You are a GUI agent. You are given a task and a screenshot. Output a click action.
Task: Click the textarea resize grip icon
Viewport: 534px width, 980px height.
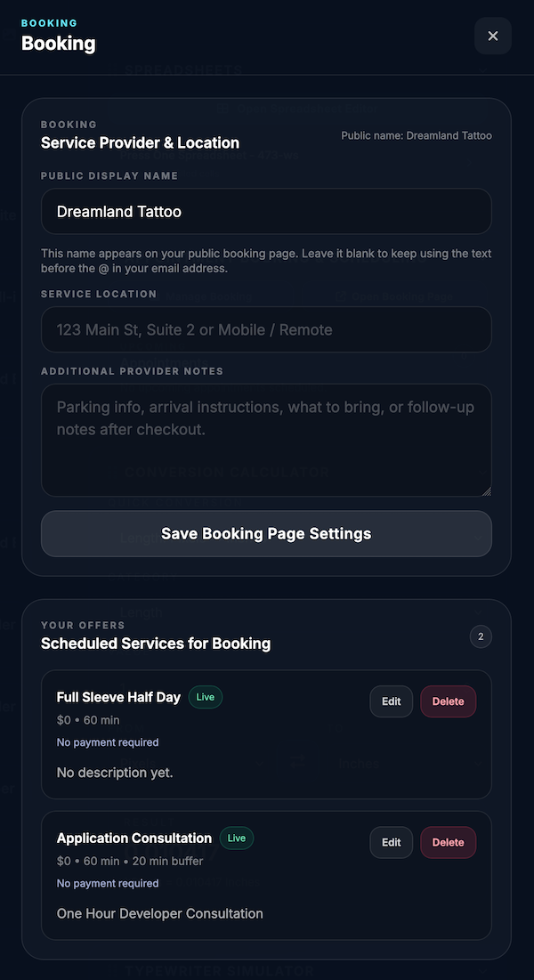[486, 489]
